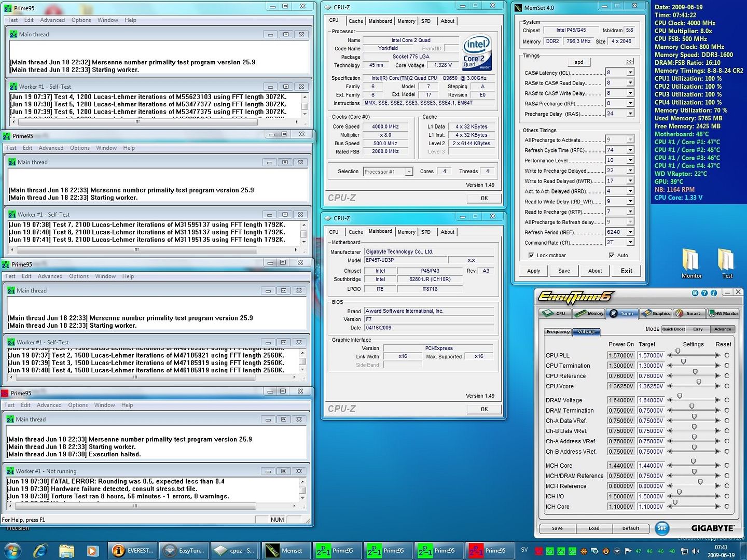Viewport: 747px width, 560px height.
Task: Select the DRAM Voltage reset radio button
Action: [x=727, y=400]
